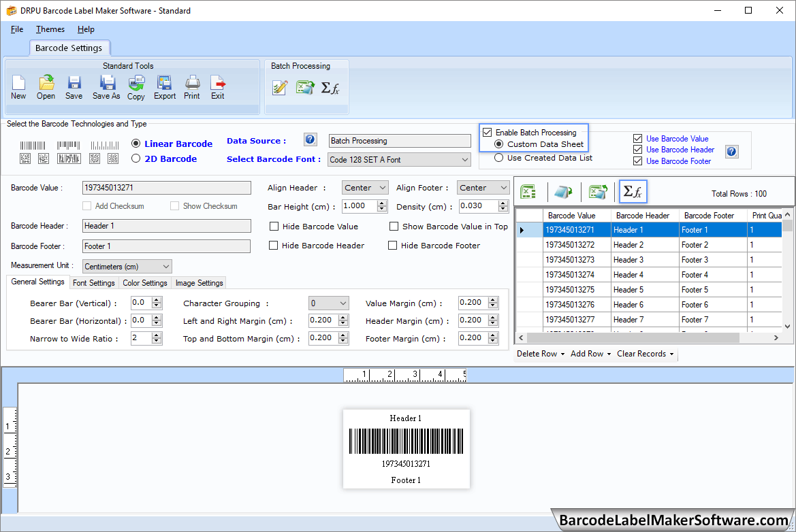This screenshot has width=796, height=532.
Task: Check Hide Barcode Value
Action: tap(274, 226)
